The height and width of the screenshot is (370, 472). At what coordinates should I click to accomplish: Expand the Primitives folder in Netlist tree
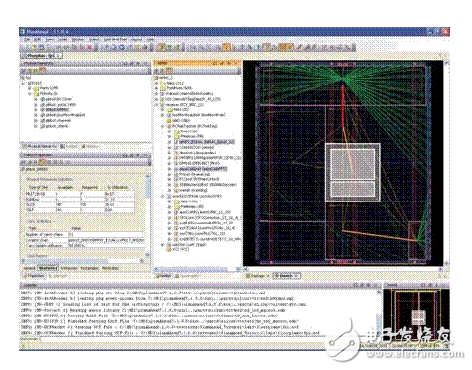tap(157, 88)
